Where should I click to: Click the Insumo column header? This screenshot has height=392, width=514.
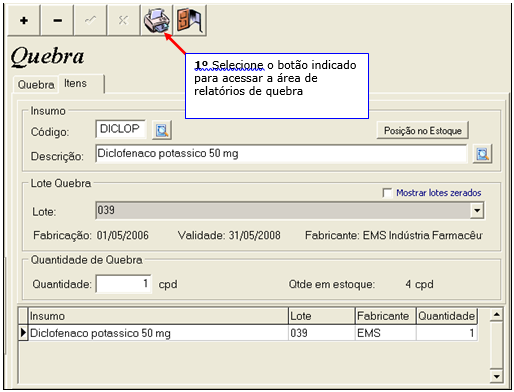tap(158, 316)
